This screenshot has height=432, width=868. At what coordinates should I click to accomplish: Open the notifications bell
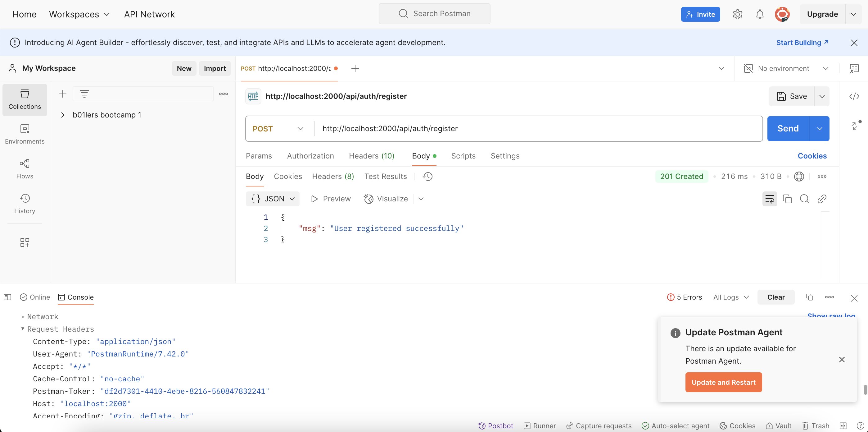(759, 14)
